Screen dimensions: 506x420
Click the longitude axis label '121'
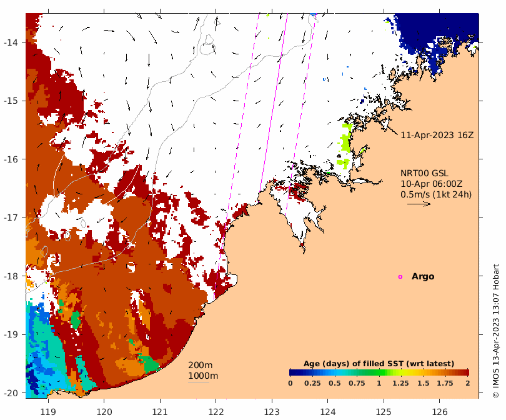click(160, 412)
